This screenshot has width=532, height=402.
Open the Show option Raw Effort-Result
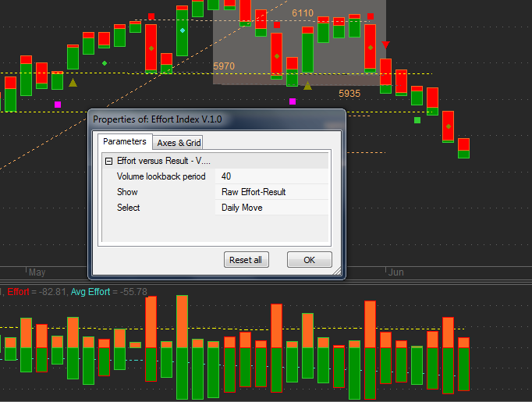pos(271,192)
